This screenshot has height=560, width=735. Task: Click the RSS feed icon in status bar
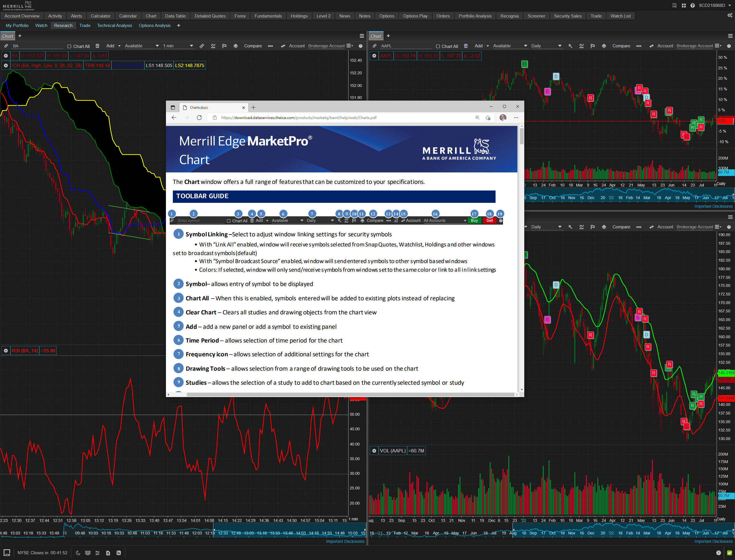pos(119,553)
